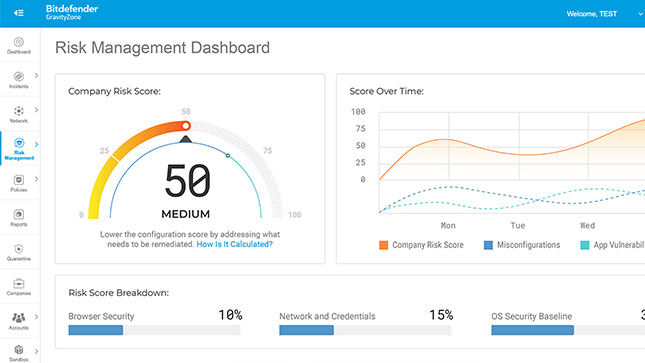Click the 15% Network and Credentials value
645x363 pixels.
click(x=441, y=315)
